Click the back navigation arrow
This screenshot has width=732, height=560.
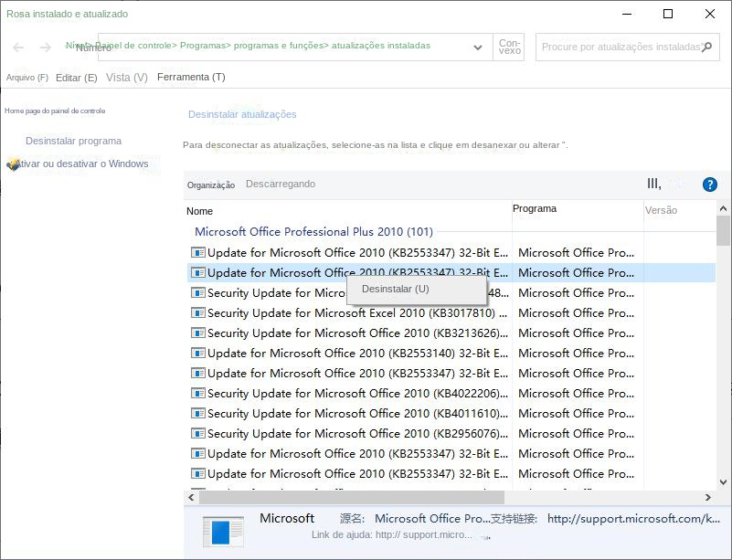(18, 48)
